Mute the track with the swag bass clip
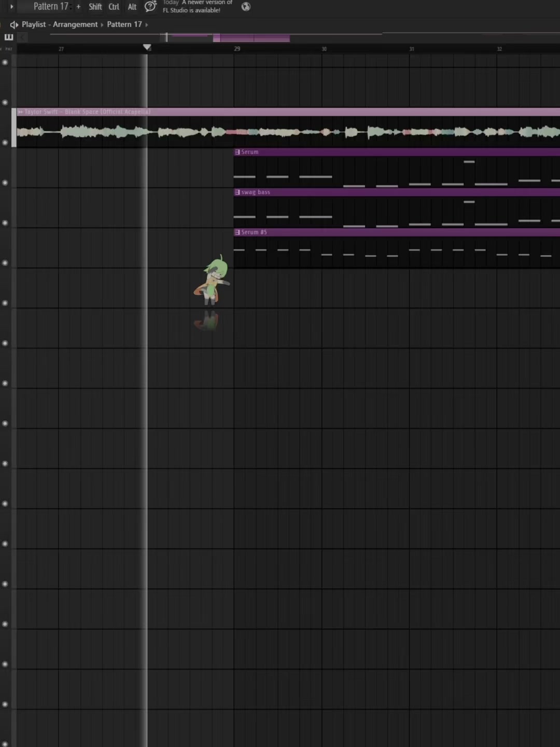The height and width of the screenshot is (747, 560). (5, 223)
